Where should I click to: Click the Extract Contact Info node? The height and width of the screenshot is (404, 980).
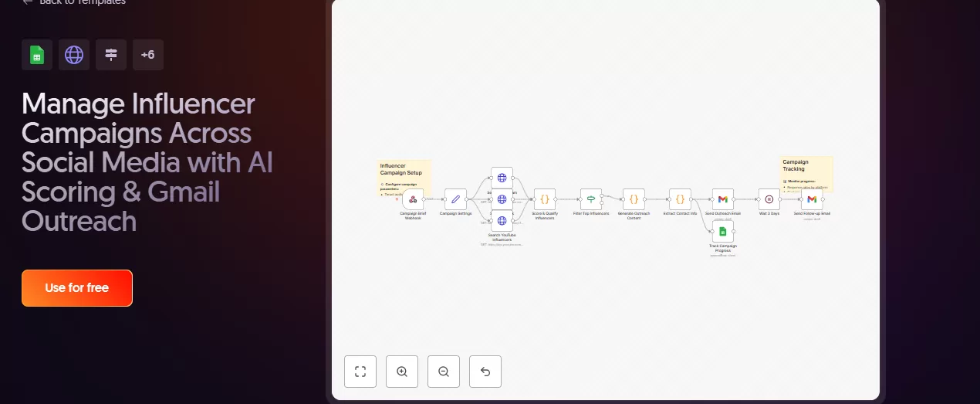[x=680, y=199]
